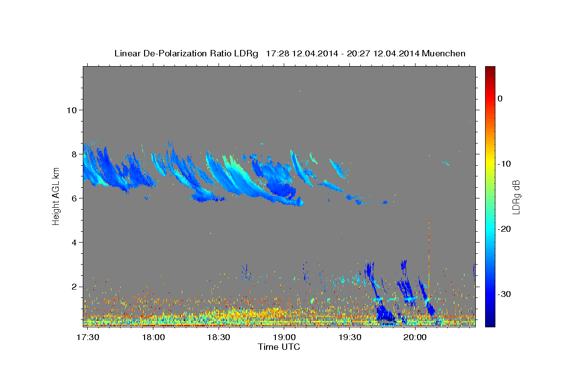Click the '19:30' time axis label
This screenshot has height=392, width=588.
350,338
